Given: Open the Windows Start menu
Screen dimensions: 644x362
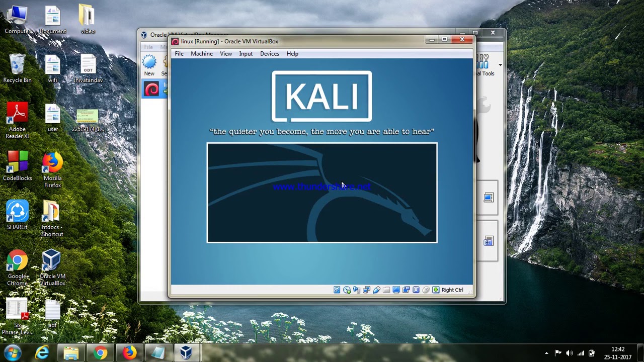Looking at the screenshot, I should pos(13,353).
